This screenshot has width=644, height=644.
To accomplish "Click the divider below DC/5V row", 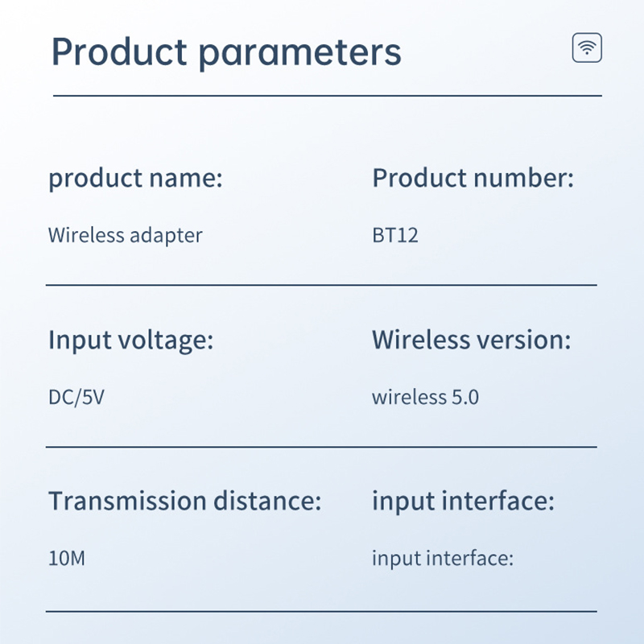I will click(x=321, y=447).
